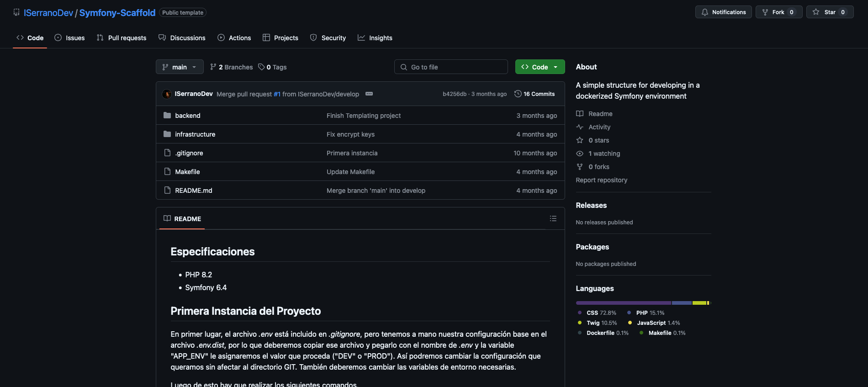868x387 pixels.
Task: Open commit hash b4256db
Action: point(455,94)
